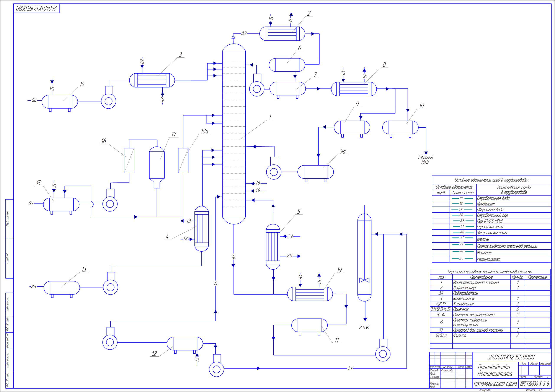Select legend entry "Метилацетат" at legend bottom

click(x=488, y=259)
